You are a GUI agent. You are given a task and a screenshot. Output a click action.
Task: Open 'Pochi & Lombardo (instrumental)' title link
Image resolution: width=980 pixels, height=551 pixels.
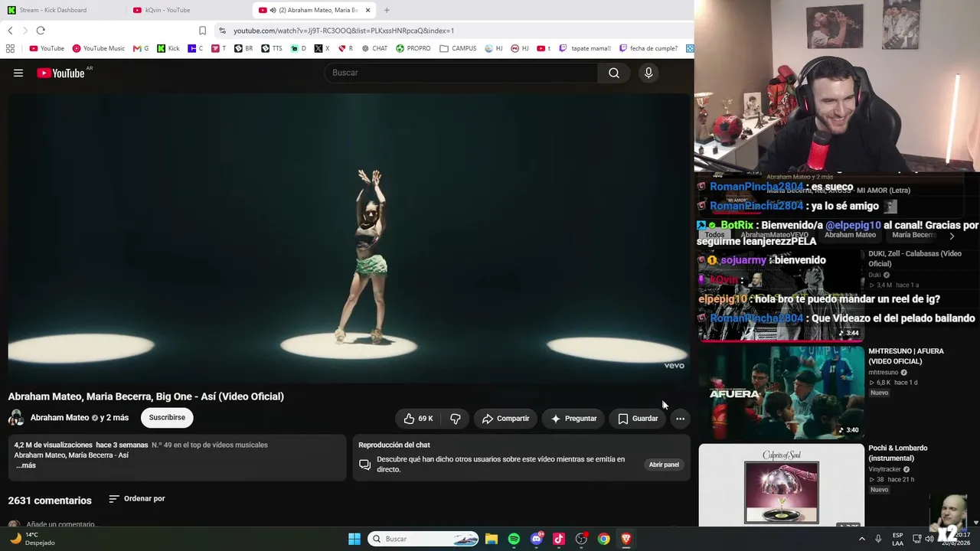click(x=897, y=453)
